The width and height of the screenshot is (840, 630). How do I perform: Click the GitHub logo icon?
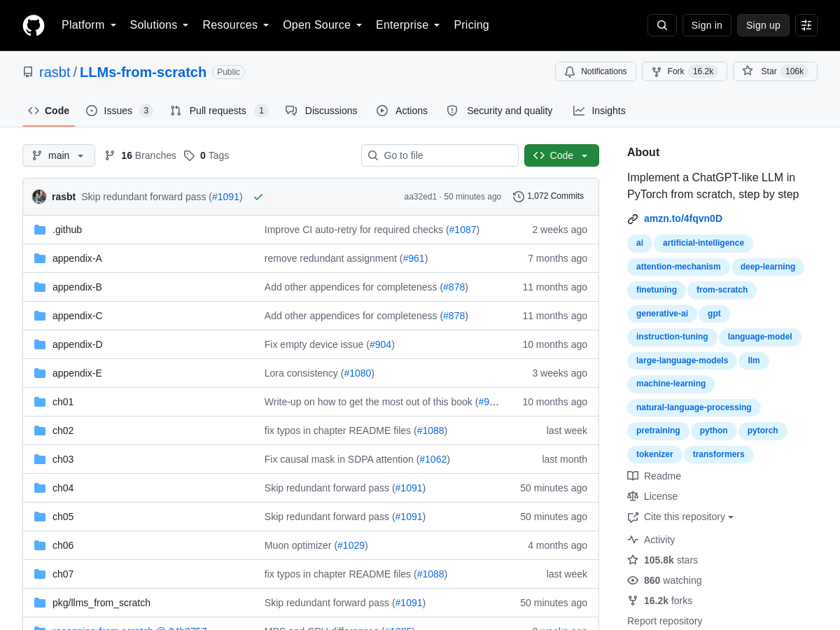34,25
